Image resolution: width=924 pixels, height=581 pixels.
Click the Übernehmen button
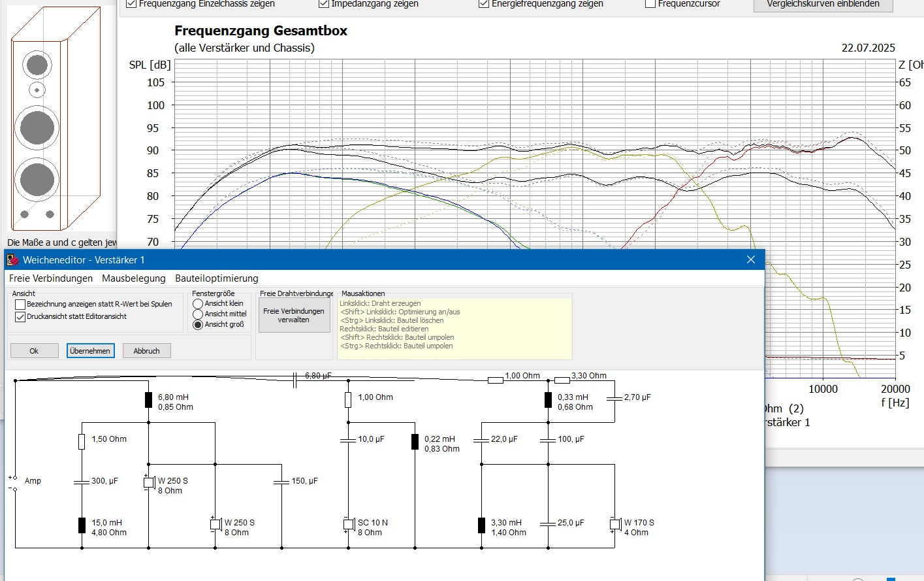point(90,351)
